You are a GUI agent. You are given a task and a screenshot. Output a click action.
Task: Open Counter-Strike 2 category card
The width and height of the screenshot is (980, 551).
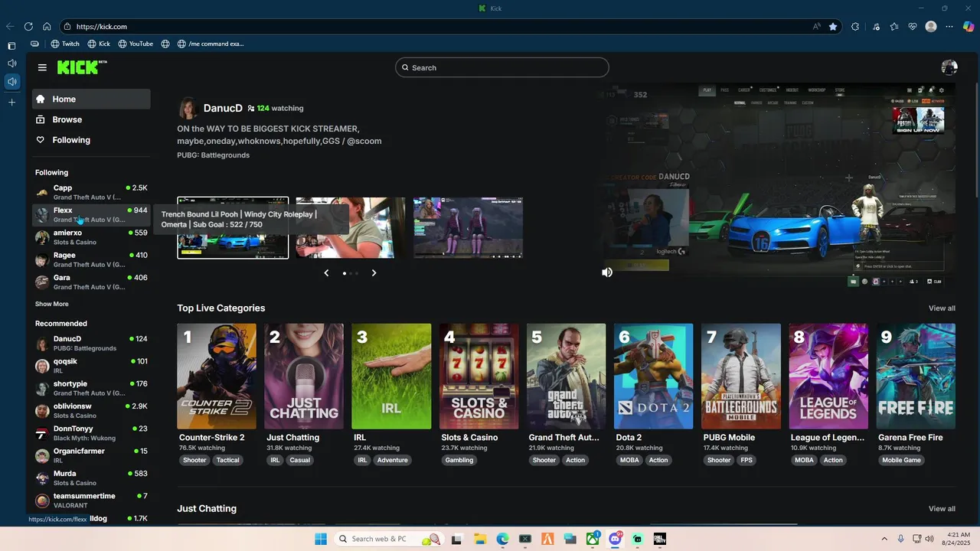coord(217,376)
